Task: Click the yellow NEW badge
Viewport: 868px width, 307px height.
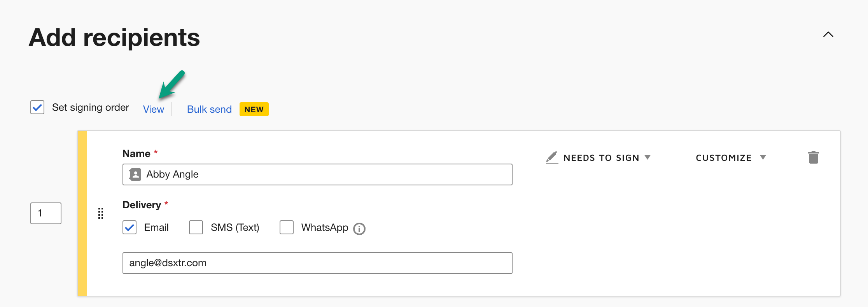Action: (254, 109)
